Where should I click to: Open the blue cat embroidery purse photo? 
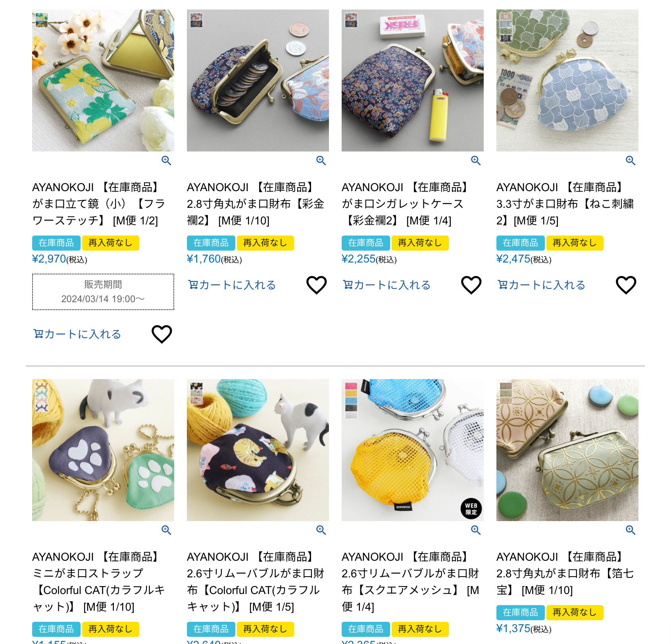pos(567,80)
